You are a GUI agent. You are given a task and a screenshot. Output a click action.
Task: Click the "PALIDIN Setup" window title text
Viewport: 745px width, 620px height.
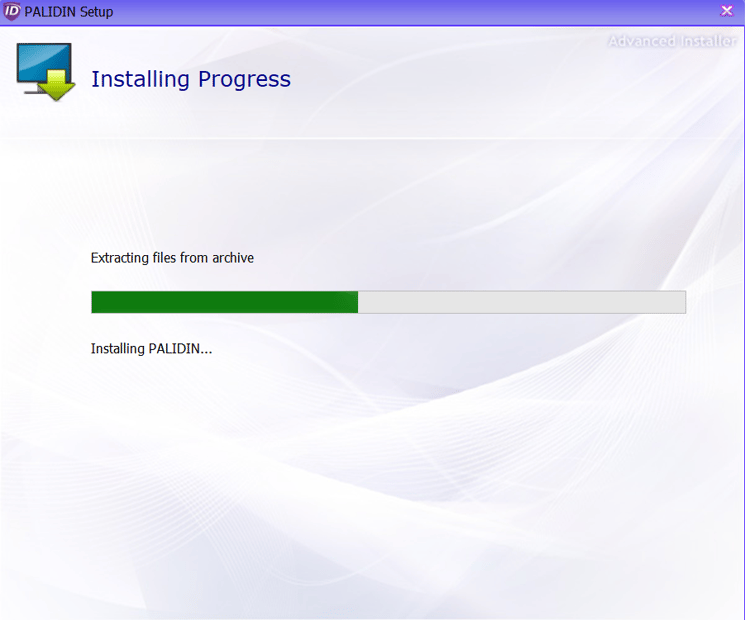point(69,12)
